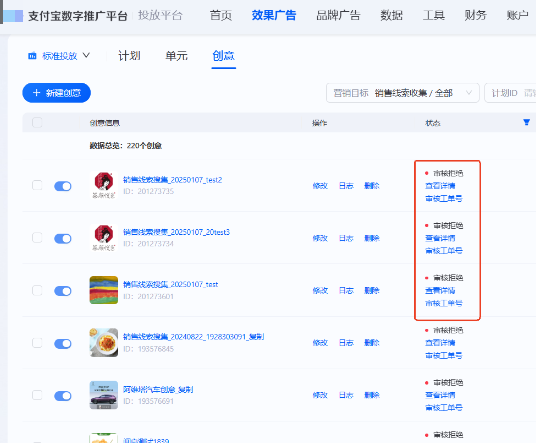Click 日志 for creative ID 201273601
The width and height of the screenshot is (536, 443).
(346, 291)
